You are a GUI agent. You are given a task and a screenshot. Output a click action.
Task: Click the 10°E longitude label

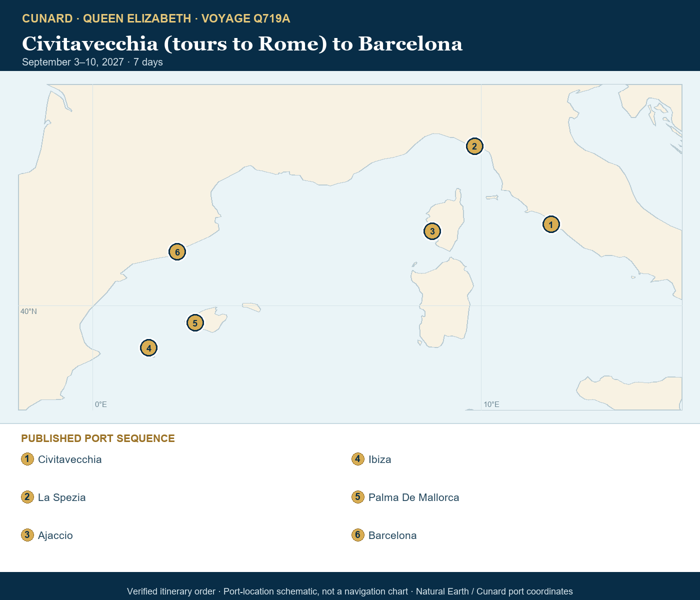491,404
